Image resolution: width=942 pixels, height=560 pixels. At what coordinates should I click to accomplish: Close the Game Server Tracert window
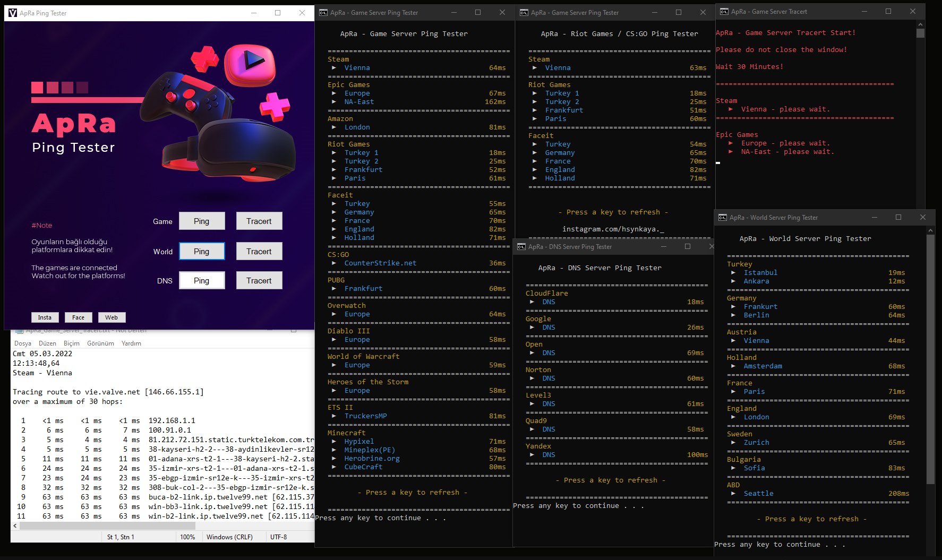point(913,12)
